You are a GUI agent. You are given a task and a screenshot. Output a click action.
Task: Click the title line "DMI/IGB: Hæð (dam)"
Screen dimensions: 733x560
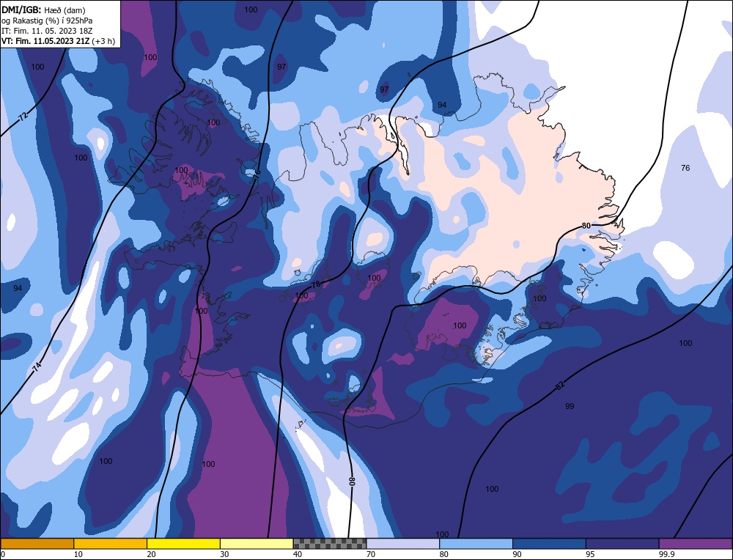(x=43, y=10)
